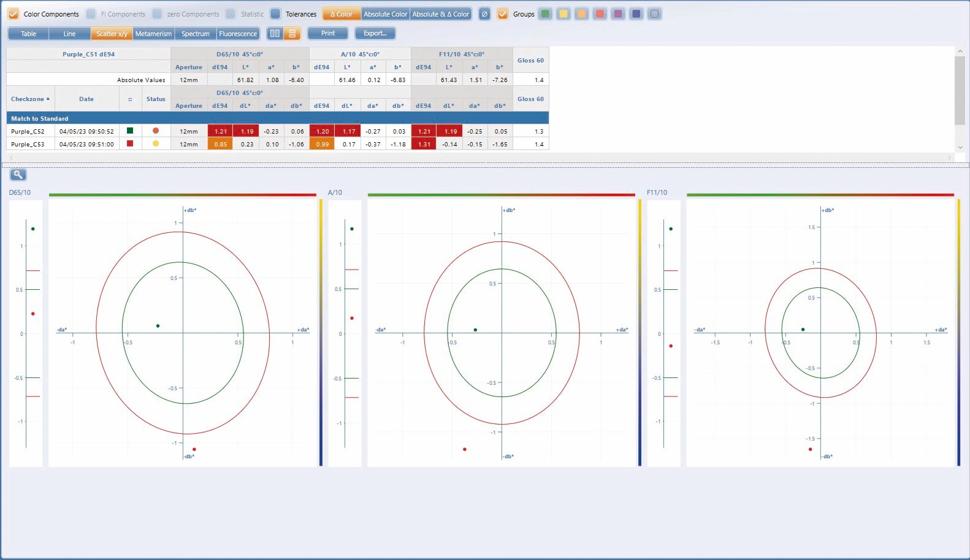Select the yellow group color swatch
The image size is (970, 560).
coord(563,14)
